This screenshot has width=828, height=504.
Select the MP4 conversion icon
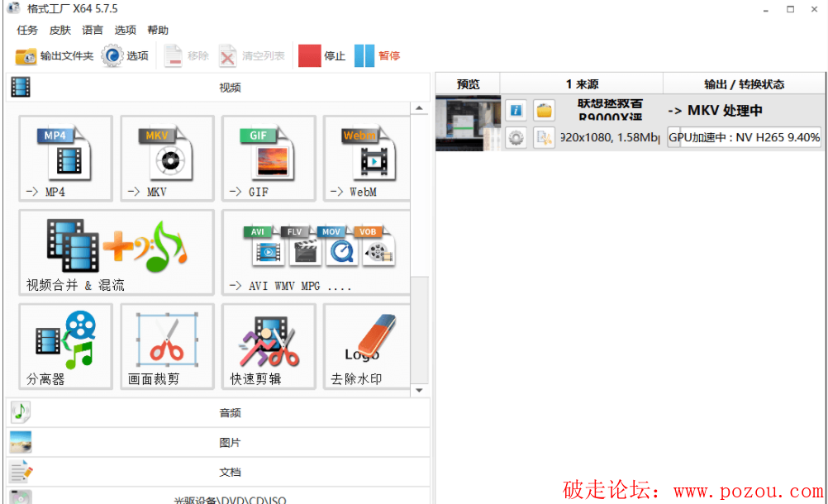pos(65,158)
